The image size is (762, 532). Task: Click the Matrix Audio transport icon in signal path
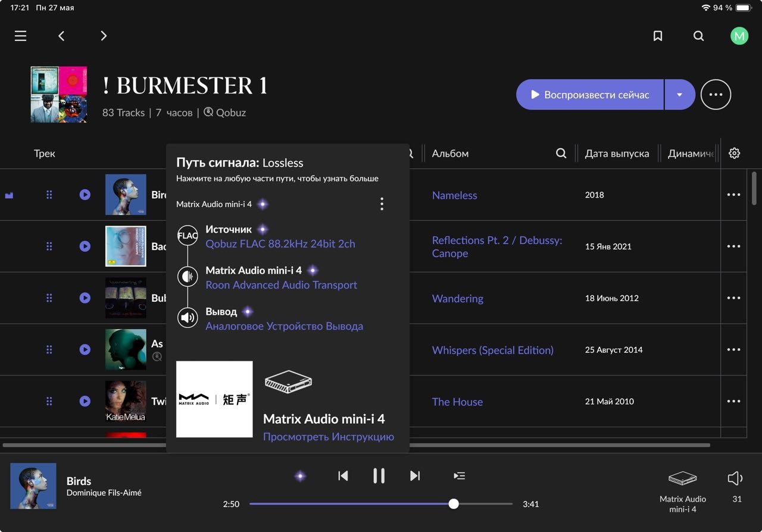click(188, 277)
